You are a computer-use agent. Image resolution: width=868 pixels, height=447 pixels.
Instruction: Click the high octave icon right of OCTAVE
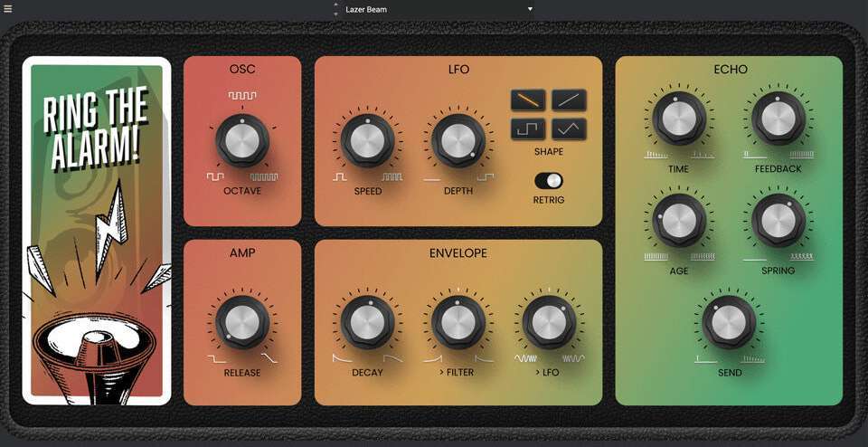pyautogui.click(x=265, y=176)
